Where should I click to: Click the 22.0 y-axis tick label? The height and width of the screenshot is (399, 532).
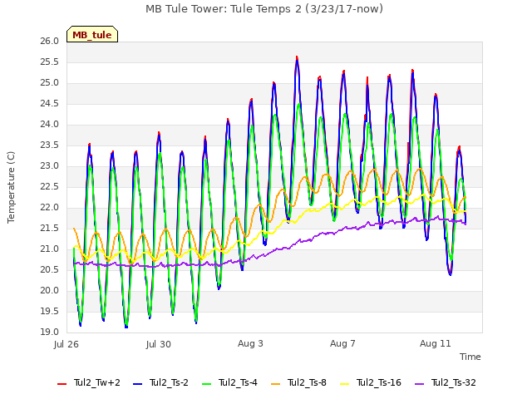pyautogui.click(x=50, y=208)
